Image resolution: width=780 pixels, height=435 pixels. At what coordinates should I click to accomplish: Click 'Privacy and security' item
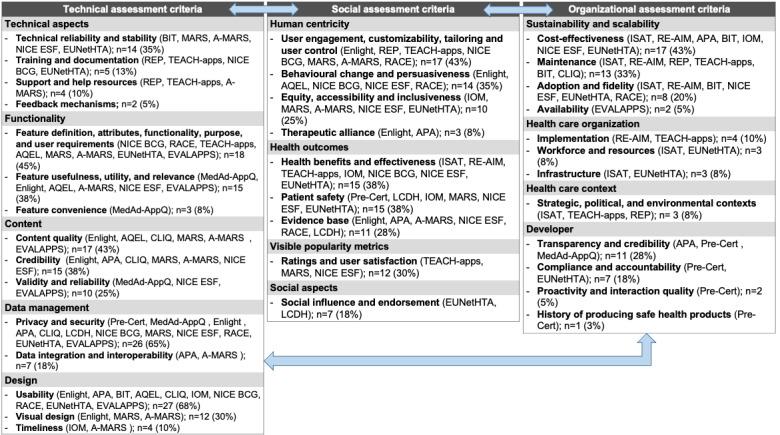[x=60, y=322]
